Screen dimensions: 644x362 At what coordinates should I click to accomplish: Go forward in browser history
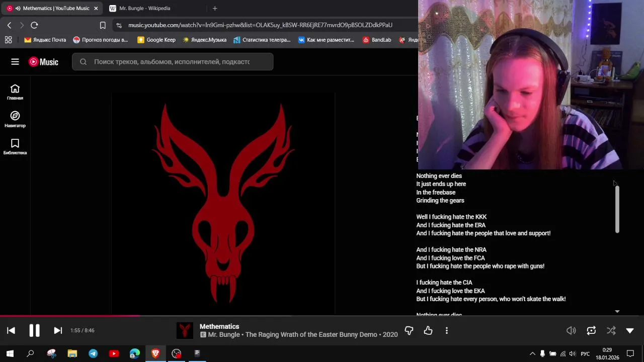tap(22, 25)
